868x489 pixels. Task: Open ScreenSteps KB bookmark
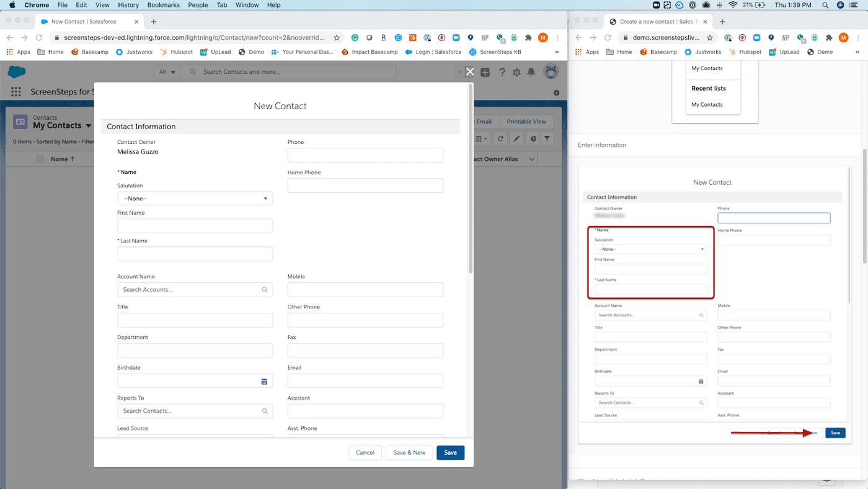pos(495,52)
